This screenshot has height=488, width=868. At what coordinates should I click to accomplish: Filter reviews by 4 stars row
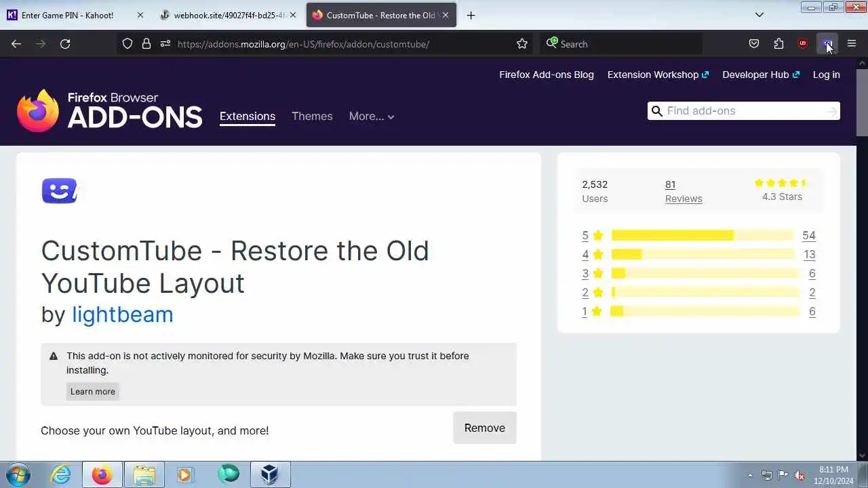698,254
